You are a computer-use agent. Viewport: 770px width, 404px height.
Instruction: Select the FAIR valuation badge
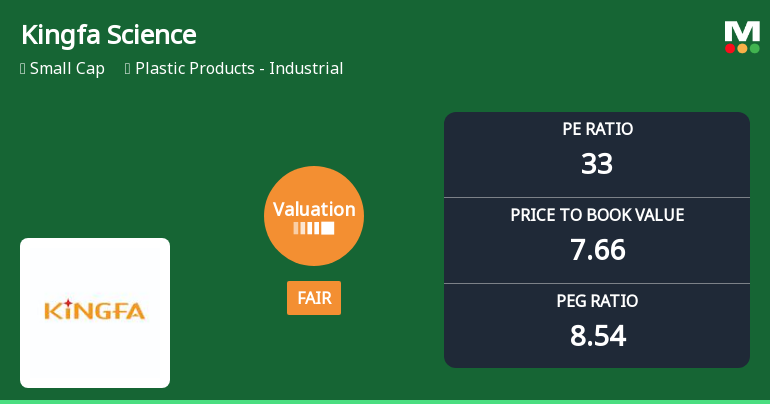click(x=314, y=298)
